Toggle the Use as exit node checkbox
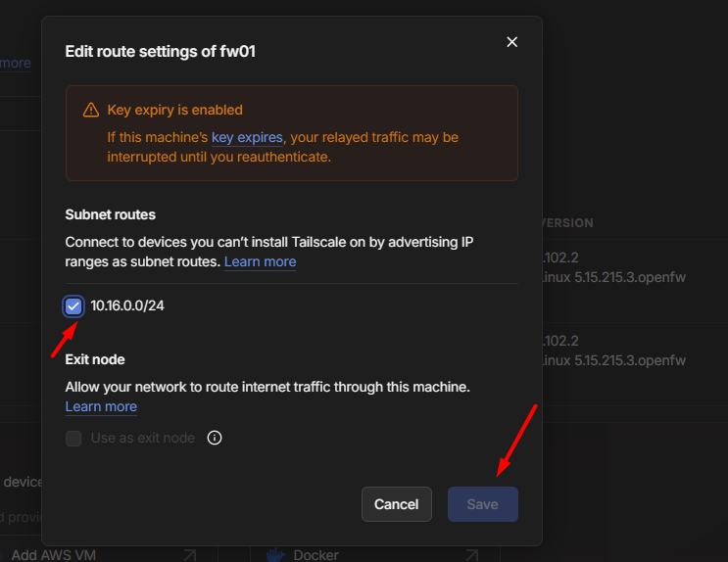The height and width of the screenshot is (562, 728). [73, 438]
